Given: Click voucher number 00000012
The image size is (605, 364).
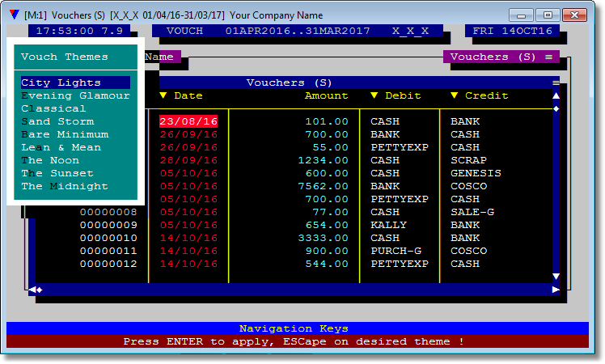Looking at the screenshot, I should (108, 264).
